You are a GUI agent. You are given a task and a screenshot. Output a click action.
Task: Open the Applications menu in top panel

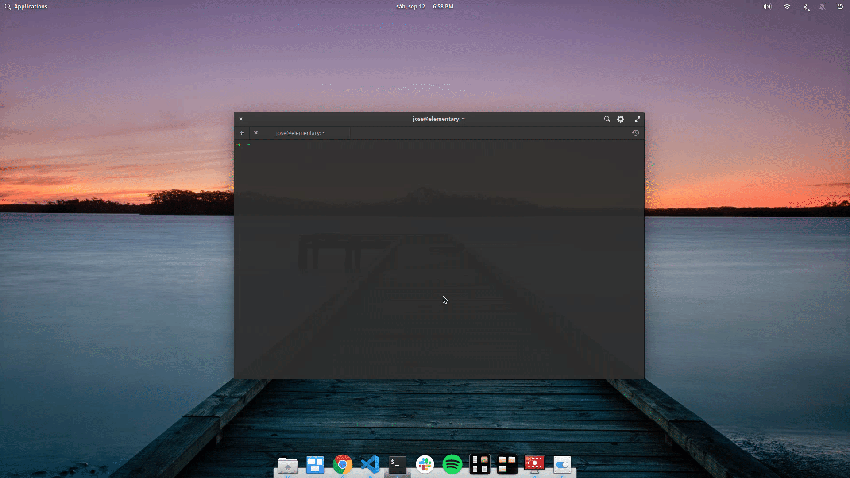coord(26,7)
